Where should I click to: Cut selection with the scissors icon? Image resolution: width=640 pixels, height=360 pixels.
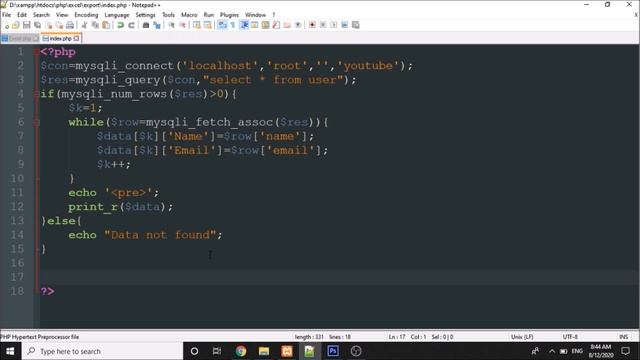pyautogui.click(x=84, y=25)
